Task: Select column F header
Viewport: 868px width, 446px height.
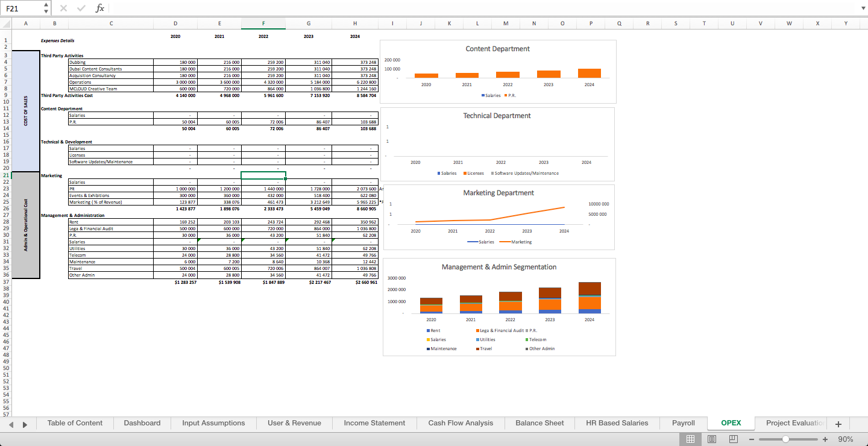Action: pos(263,23)
